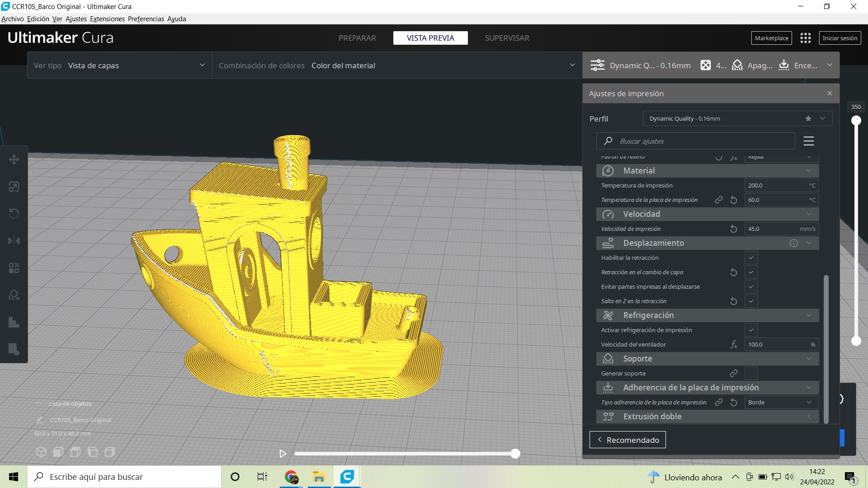Disable the Habilitar la retracción checkbox
The height and width of the screenshot is (488, 868).
751,258
